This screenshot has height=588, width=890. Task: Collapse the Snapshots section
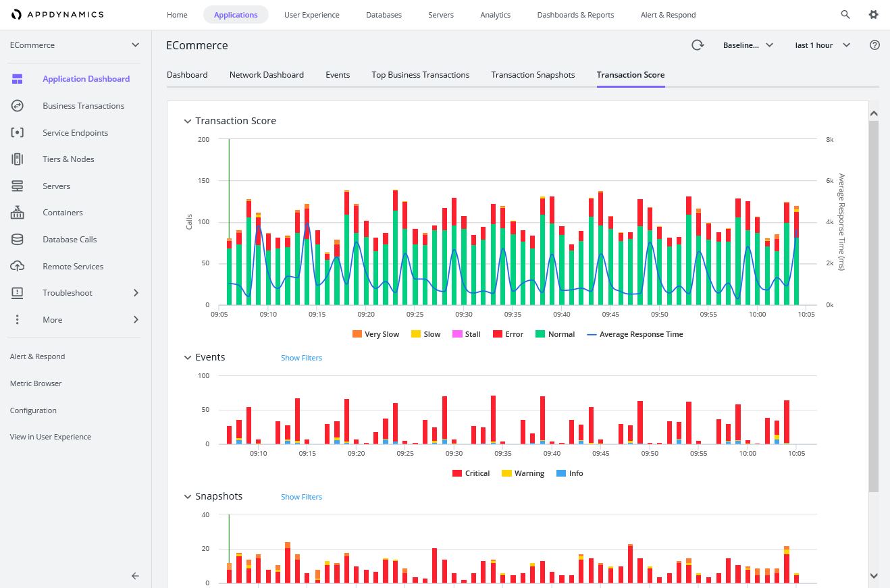188,497
